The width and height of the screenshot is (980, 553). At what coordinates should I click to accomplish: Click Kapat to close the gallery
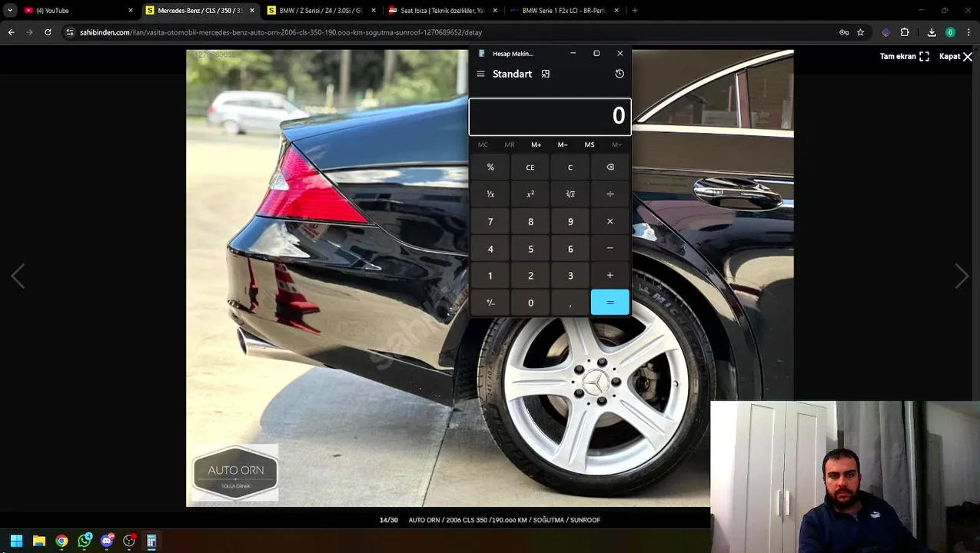click(955, 56)
